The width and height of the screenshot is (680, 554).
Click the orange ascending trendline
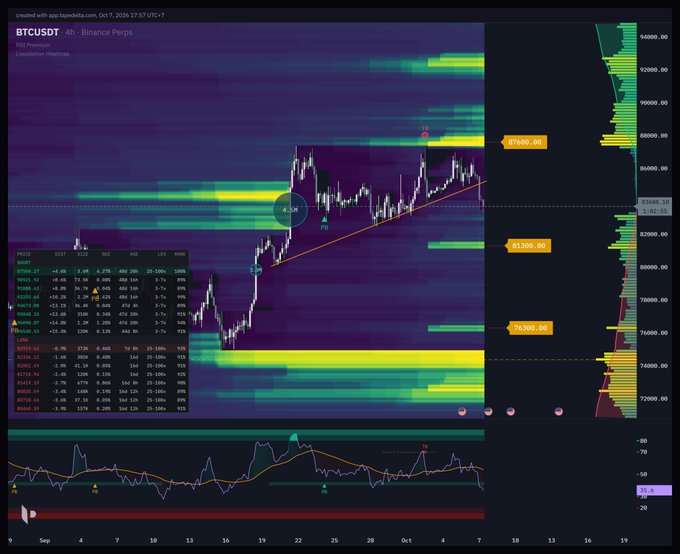click(379, 223)
